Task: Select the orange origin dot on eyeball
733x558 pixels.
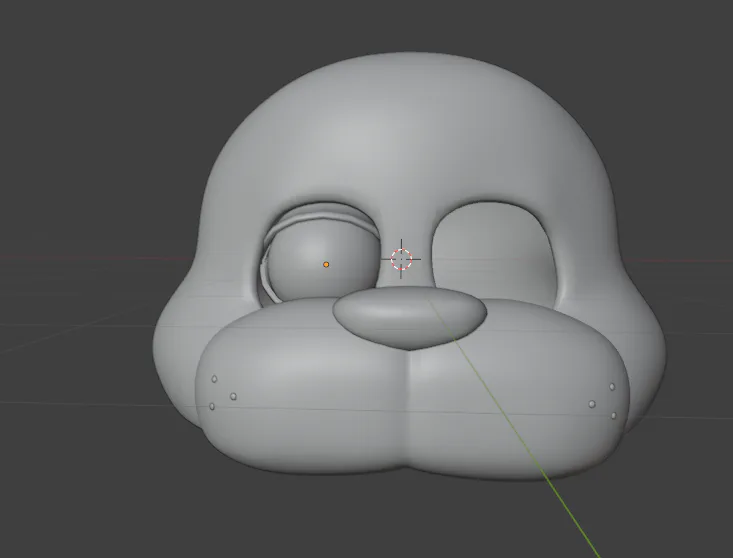Action: pos(326,265)
